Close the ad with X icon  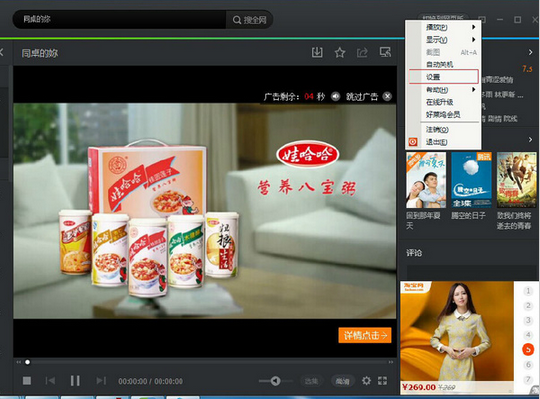[x=387, y=96]
